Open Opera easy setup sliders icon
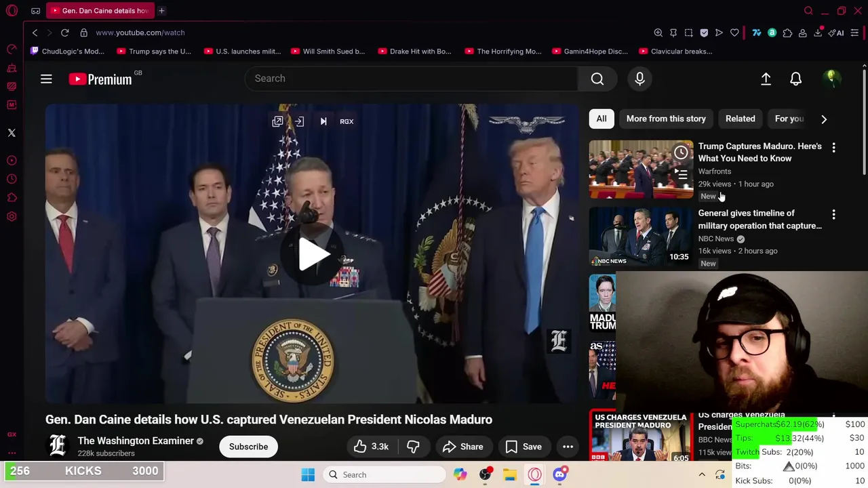 click(854, 33)
